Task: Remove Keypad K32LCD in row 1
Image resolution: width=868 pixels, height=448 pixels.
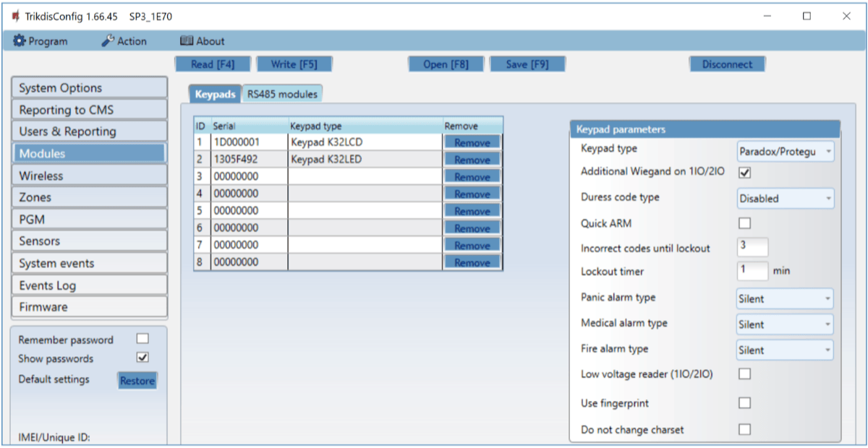Action: tap(472, 143)
